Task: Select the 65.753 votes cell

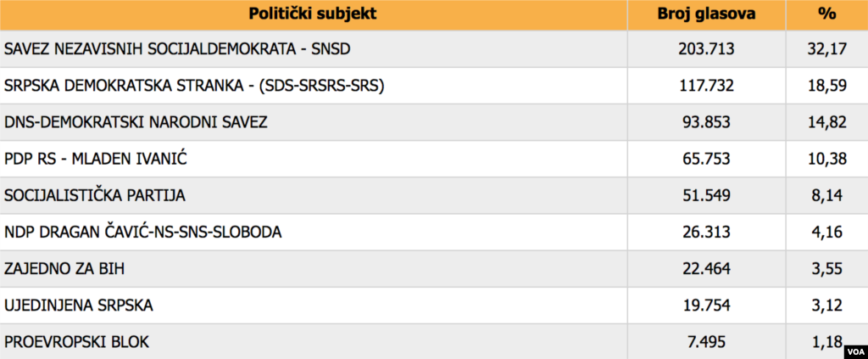Action: [x=706, y=159]
